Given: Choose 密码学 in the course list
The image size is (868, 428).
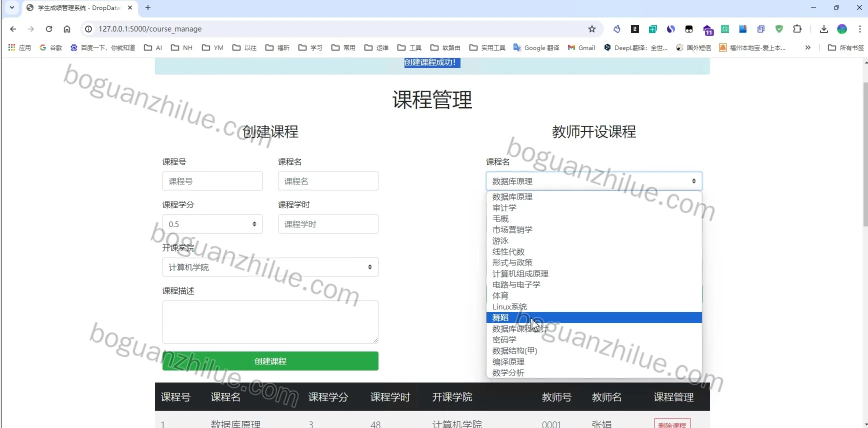Looking at the screenshot, I should click(594, 339).
